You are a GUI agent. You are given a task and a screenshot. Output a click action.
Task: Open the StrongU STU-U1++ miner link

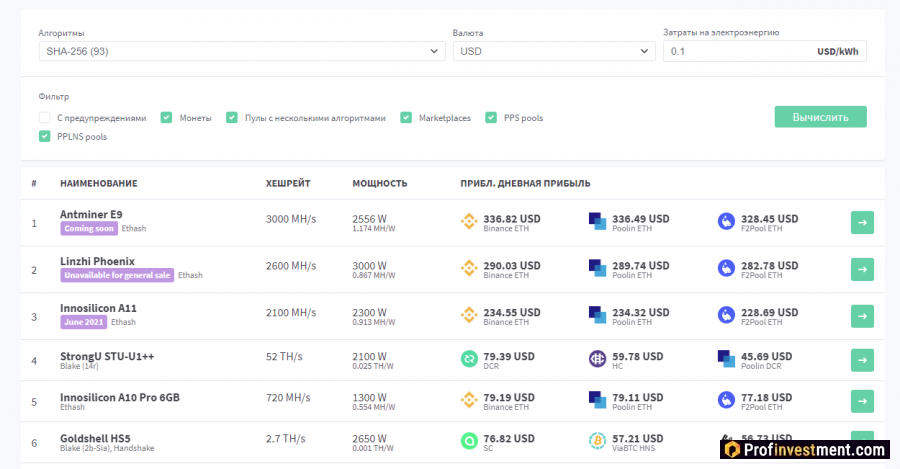(x=107, y=356)
